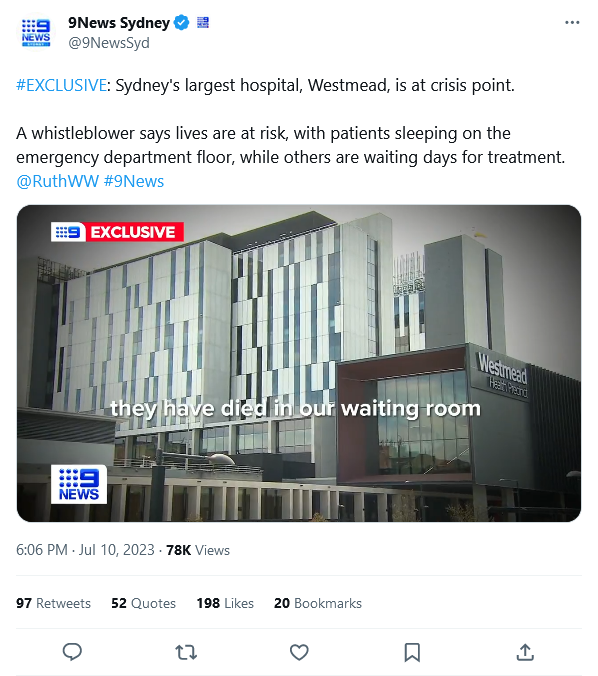This screenshot has height=676, width=598.
Task: Click the 9News Sydney profile avatar
Action: pos(36,32)
